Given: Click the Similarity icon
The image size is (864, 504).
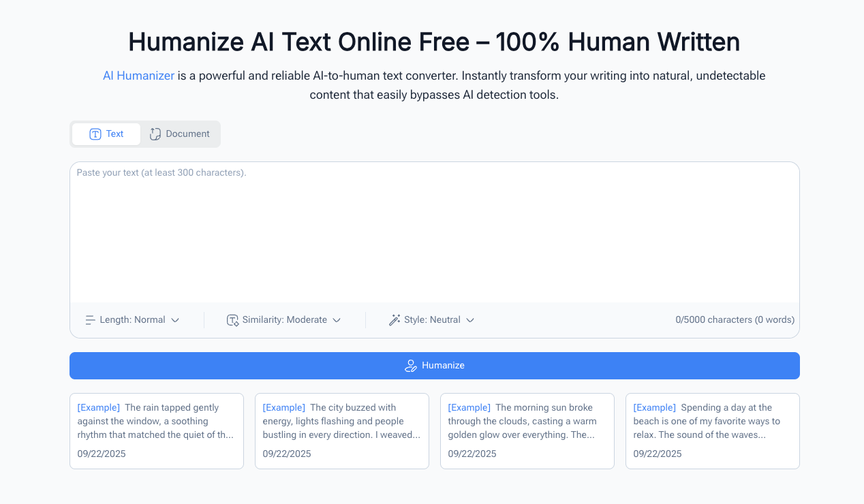Looking at the screenshot, I should tap(232, 320).
